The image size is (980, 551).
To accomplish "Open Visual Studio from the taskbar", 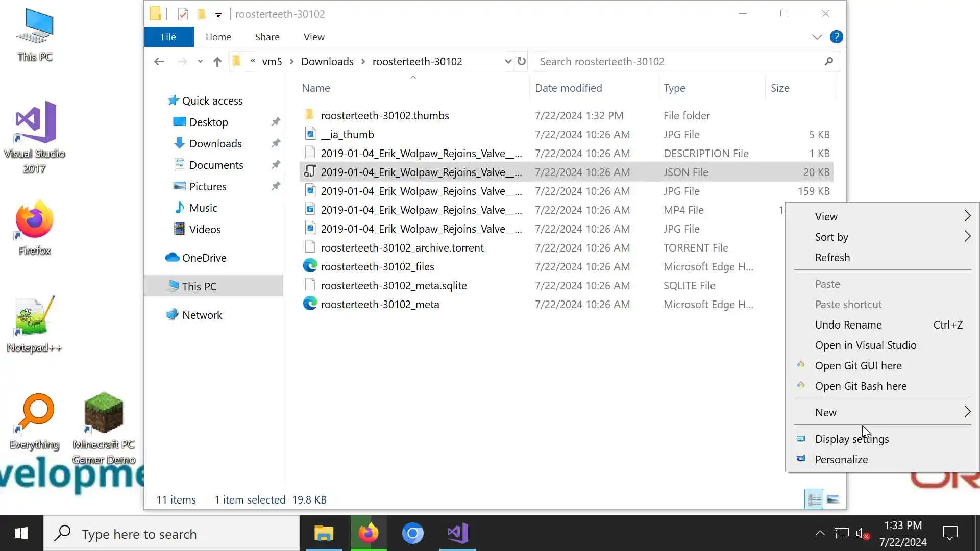I will pyautogui.click(x=457, y=533).
